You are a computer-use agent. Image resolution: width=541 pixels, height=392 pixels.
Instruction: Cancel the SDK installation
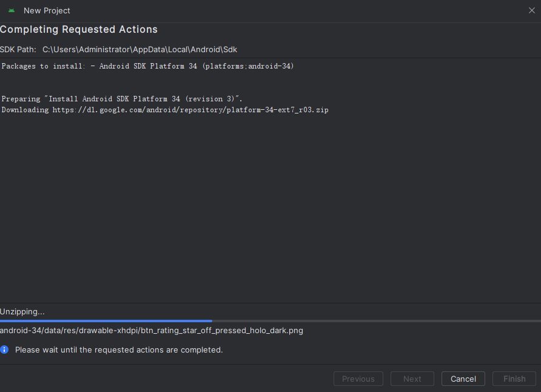coord(463,379)
